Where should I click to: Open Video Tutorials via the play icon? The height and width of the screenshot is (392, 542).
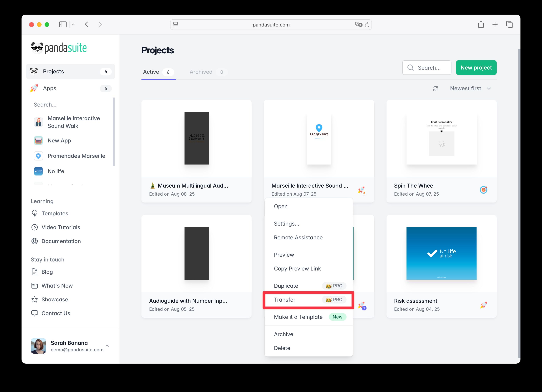pyautogui.click(x=35, y=227)
